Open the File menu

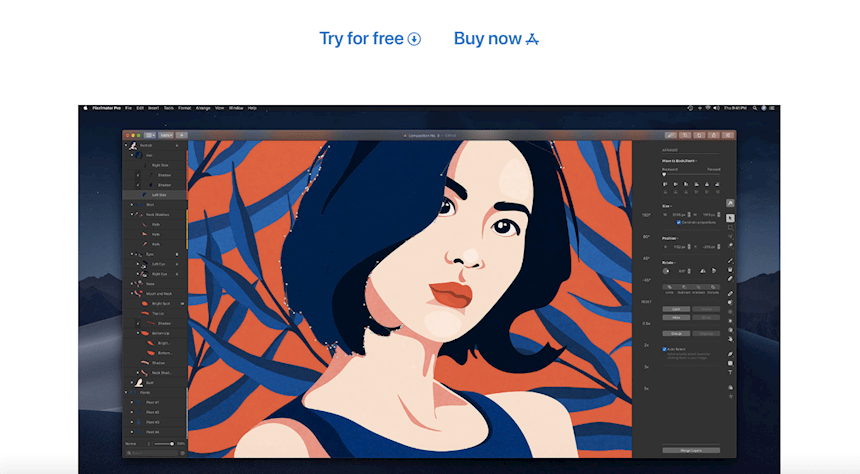pos(128,108)
